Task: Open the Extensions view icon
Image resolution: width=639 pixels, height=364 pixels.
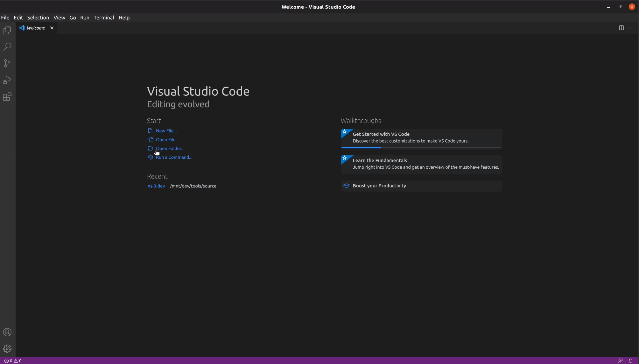Action: click(x=7, y=97)
